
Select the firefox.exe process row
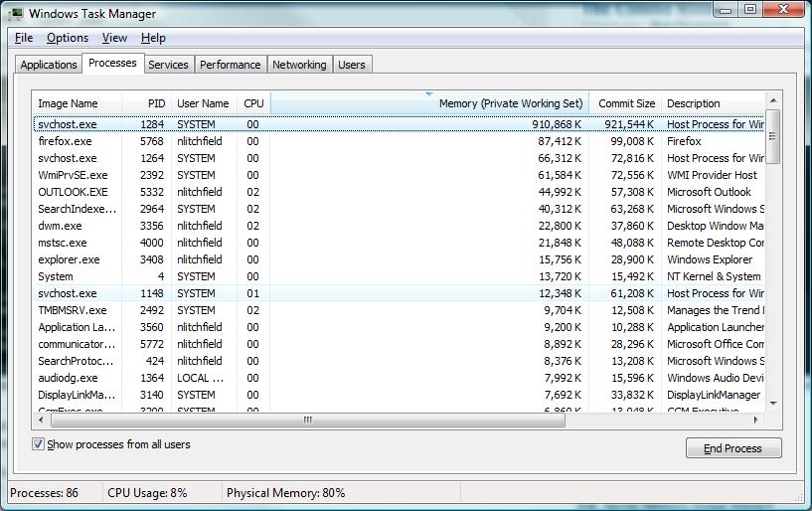(x=65, y=141)
